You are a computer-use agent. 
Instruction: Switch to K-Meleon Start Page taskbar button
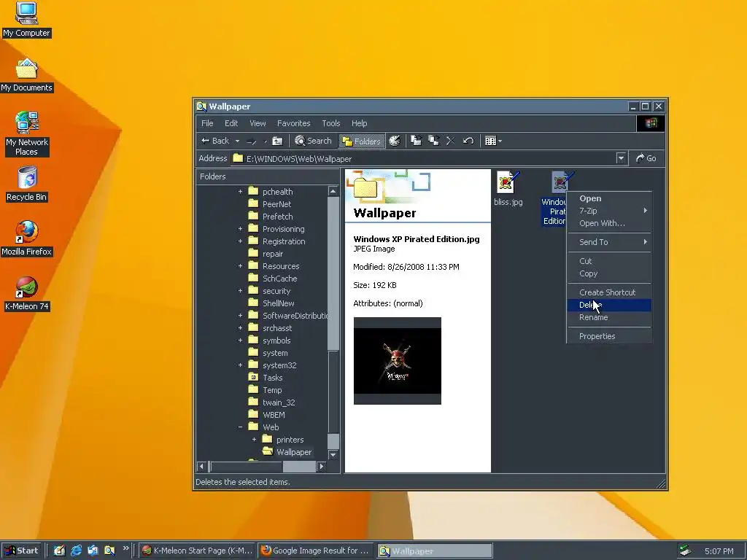click(x=197, y=551)
